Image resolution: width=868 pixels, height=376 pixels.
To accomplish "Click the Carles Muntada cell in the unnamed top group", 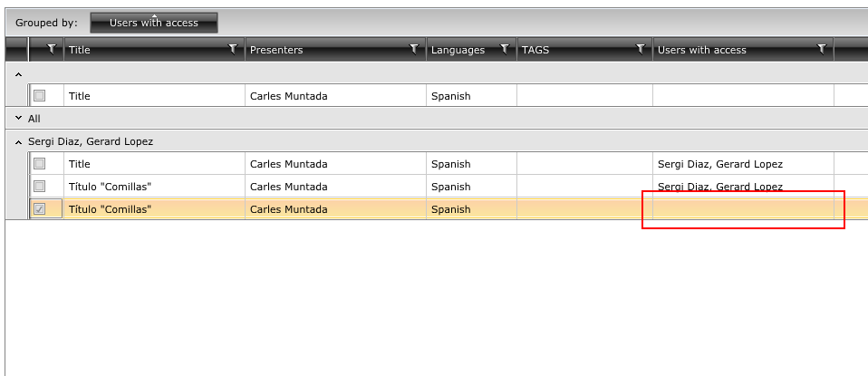I will point(288,95).
